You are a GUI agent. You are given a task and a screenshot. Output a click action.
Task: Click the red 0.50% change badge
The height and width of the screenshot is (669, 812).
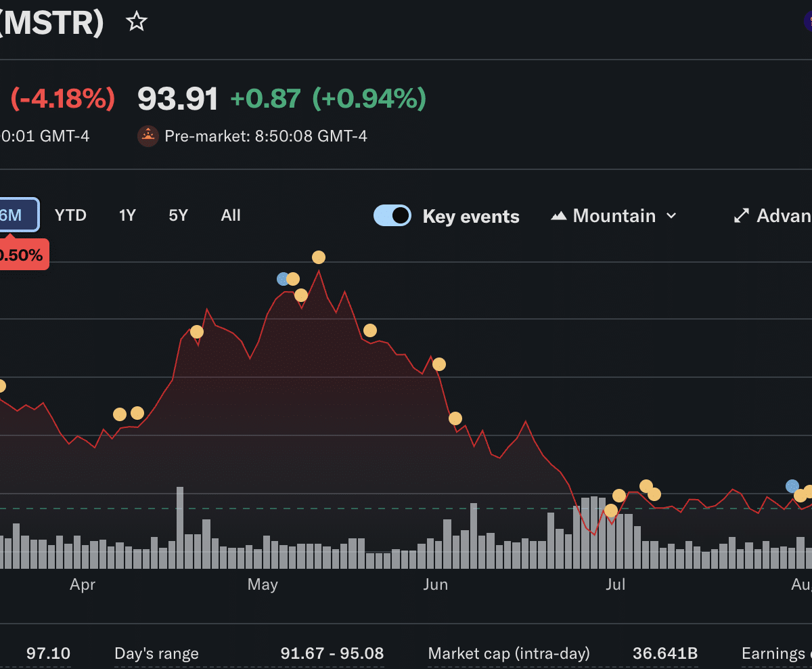pos(24,255)
